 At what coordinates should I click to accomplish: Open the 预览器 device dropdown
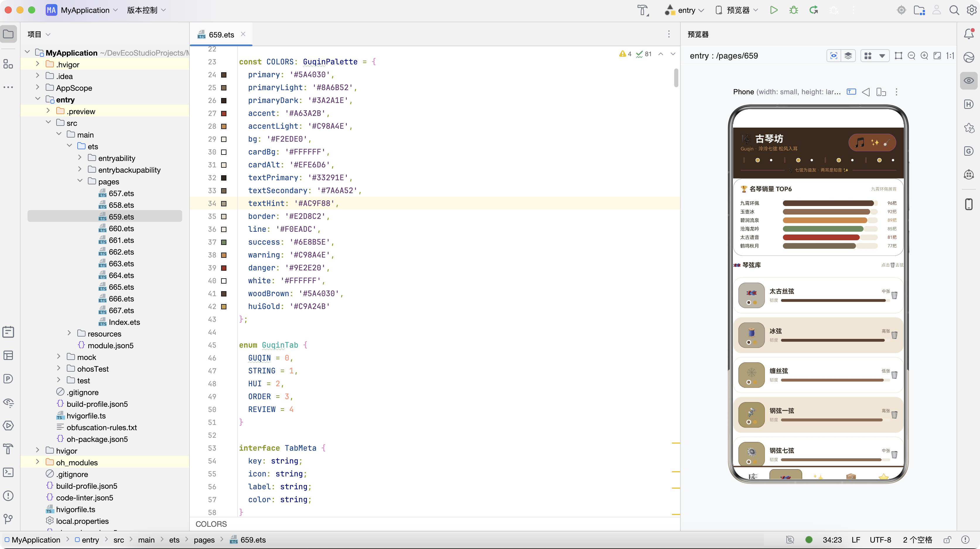tap(737, 10)
